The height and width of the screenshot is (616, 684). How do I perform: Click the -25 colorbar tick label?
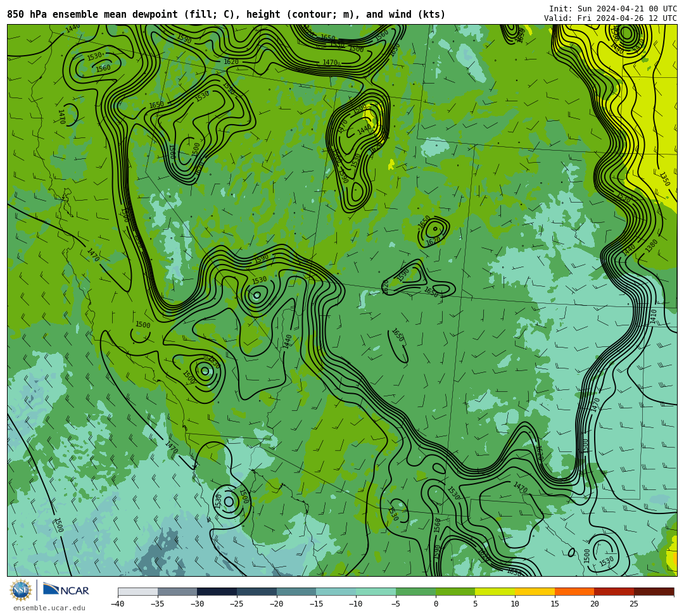[x=236, y=604]
